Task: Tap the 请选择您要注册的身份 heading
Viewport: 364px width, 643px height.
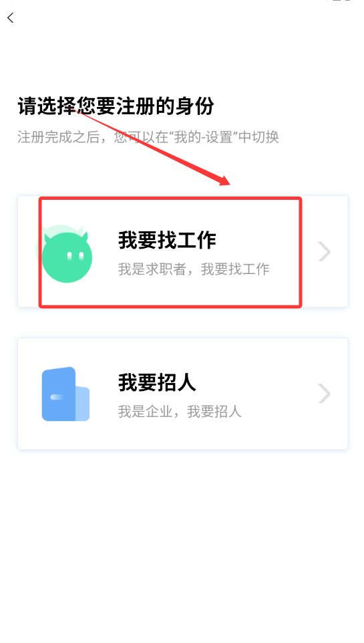Action: [116, 106]
